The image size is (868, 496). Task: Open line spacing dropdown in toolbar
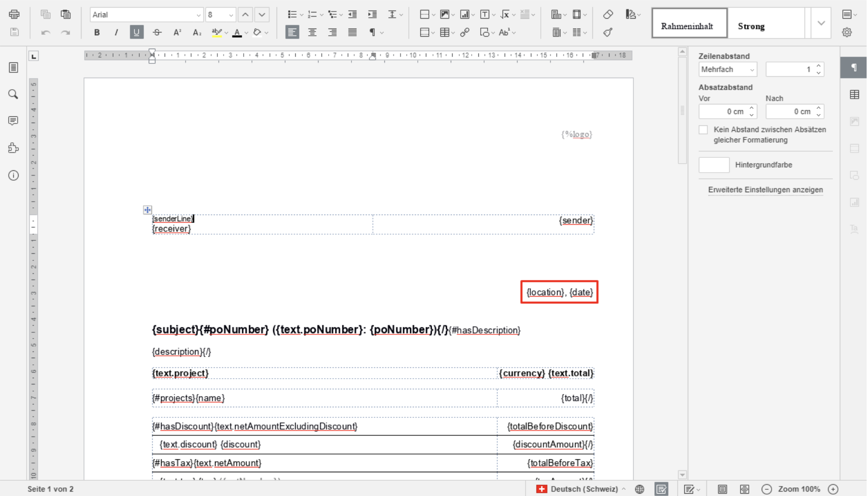(395, 15)
